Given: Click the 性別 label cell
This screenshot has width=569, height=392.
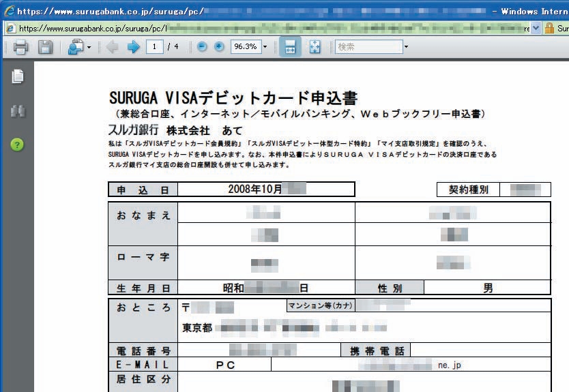Looking at the screenshot, I should click(x=390, y=288).
